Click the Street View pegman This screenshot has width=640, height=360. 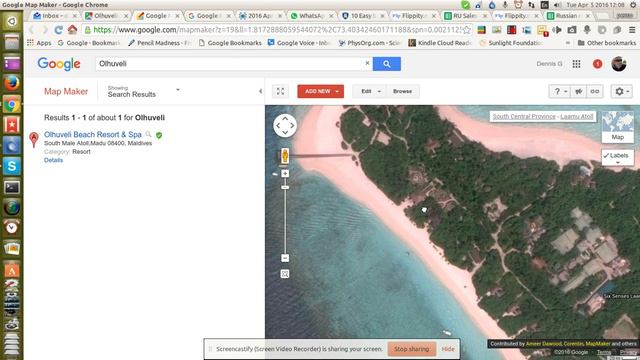pos(285,156)
